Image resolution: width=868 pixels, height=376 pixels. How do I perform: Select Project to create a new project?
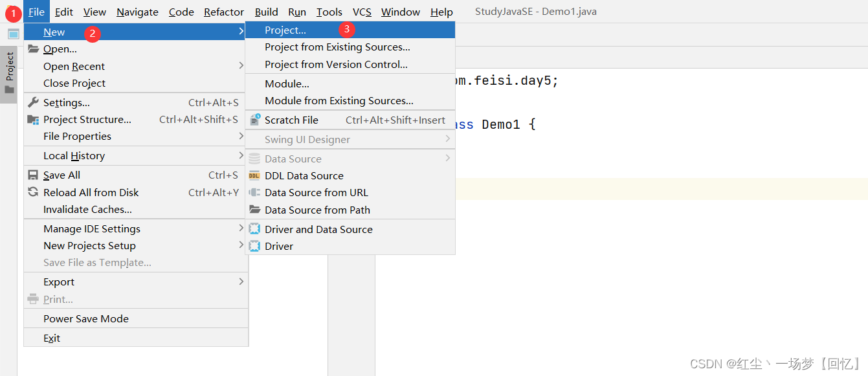point(285,29)
